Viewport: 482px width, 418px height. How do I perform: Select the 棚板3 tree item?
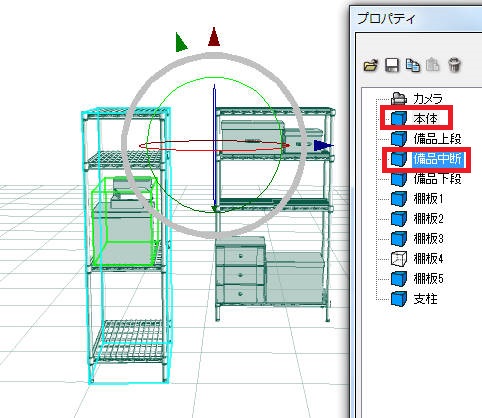(428, 239)
